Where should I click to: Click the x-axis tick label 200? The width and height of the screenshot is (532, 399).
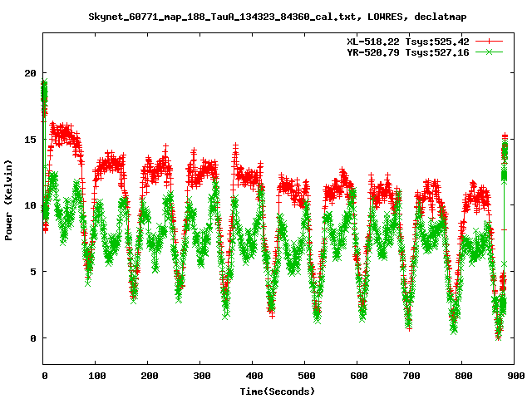pos(150,376)
